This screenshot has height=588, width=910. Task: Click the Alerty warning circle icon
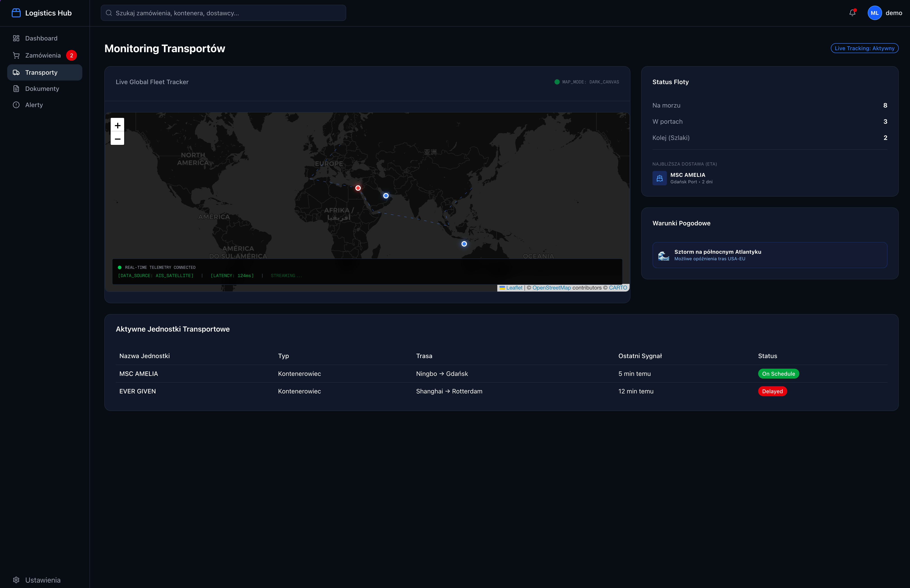(16, 105)
